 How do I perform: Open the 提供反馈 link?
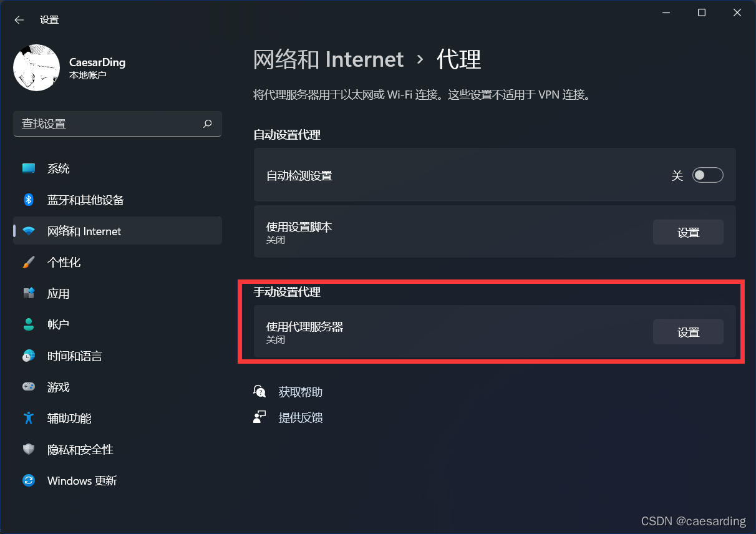[x=300, y=418]
